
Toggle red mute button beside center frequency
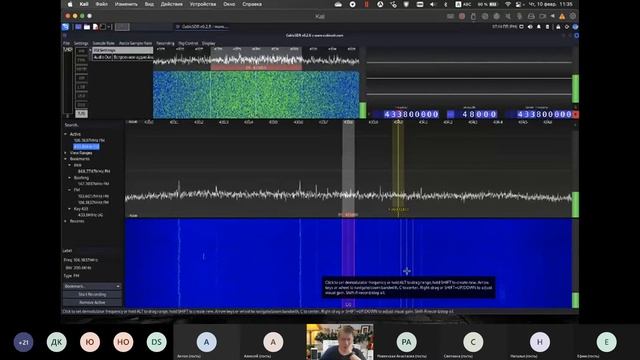pyautogui.click(x=576, y=114)
